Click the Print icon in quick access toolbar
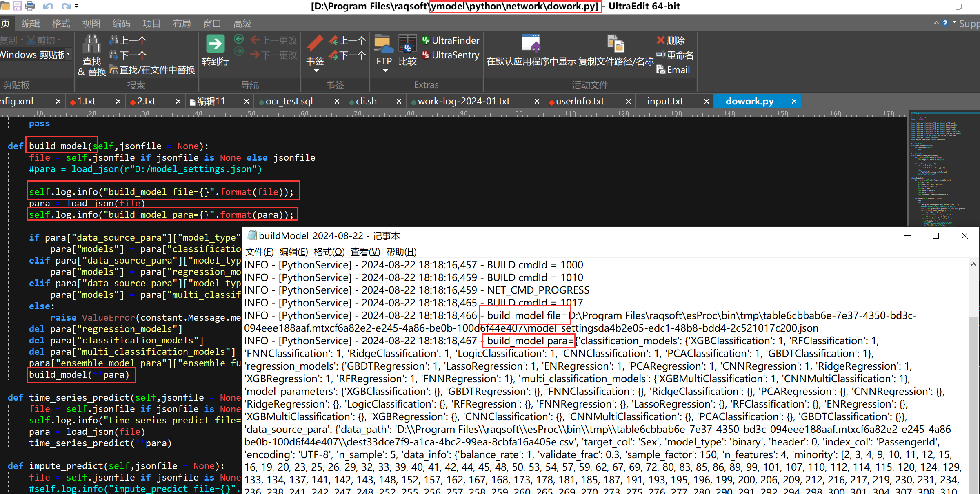 coord(30,6)
